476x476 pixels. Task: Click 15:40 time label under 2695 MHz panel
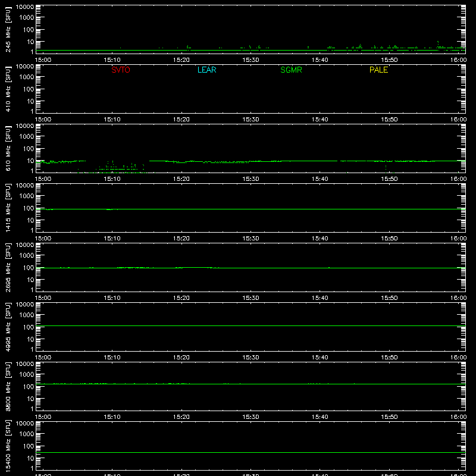pyautogui.click(x=320, y=298)
